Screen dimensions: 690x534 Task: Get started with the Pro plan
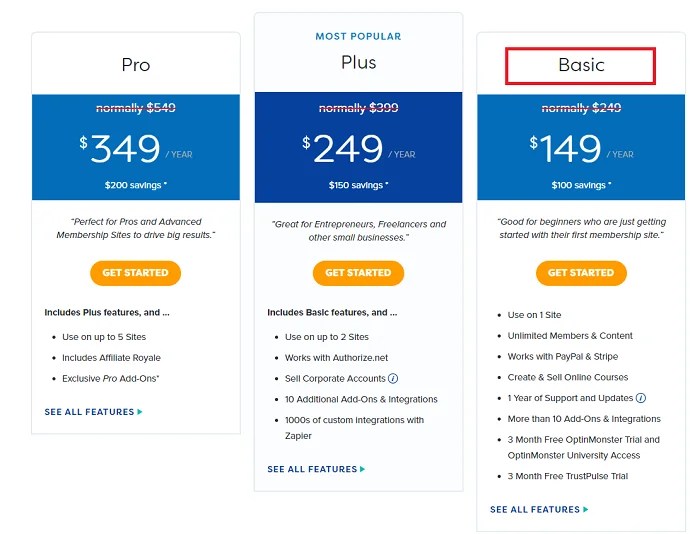coord(136,273)
